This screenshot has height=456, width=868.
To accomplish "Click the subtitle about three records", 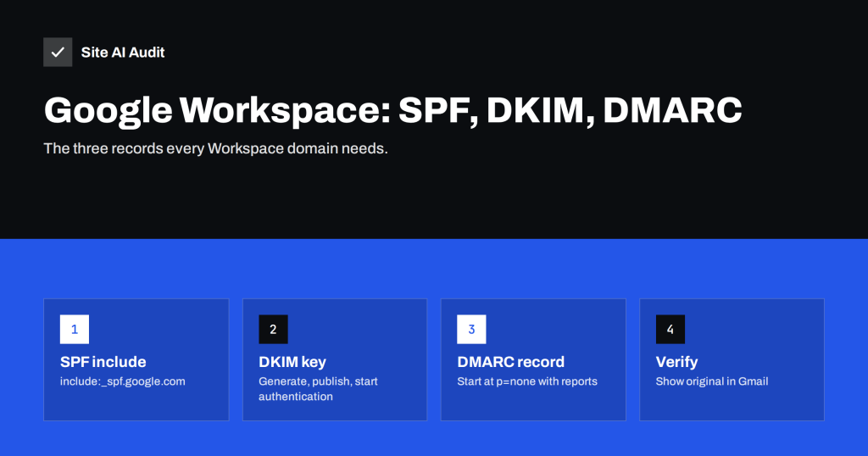I will click(215, 148).
